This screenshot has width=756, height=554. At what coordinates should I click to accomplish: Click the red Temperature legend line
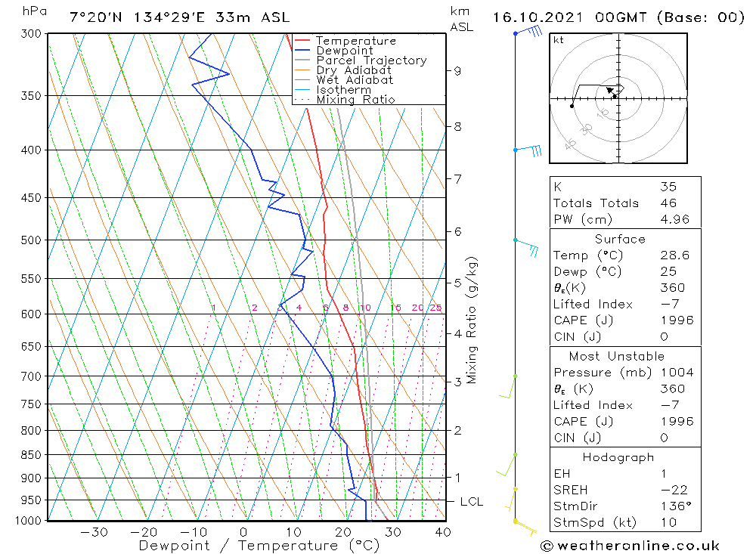point(302,41)
